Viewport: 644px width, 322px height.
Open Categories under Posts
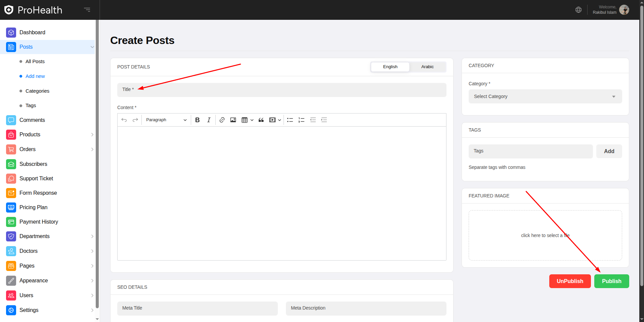click(x=37, y=91)
